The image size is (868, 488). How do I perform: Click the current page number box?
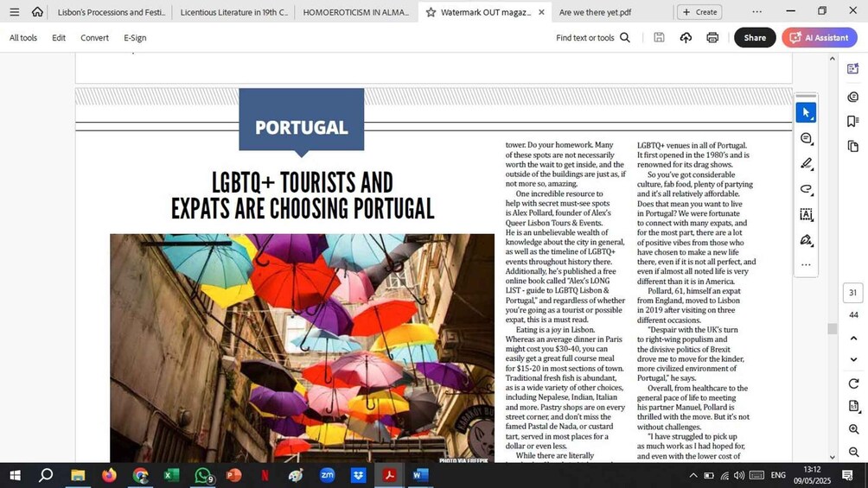point(852,293)
